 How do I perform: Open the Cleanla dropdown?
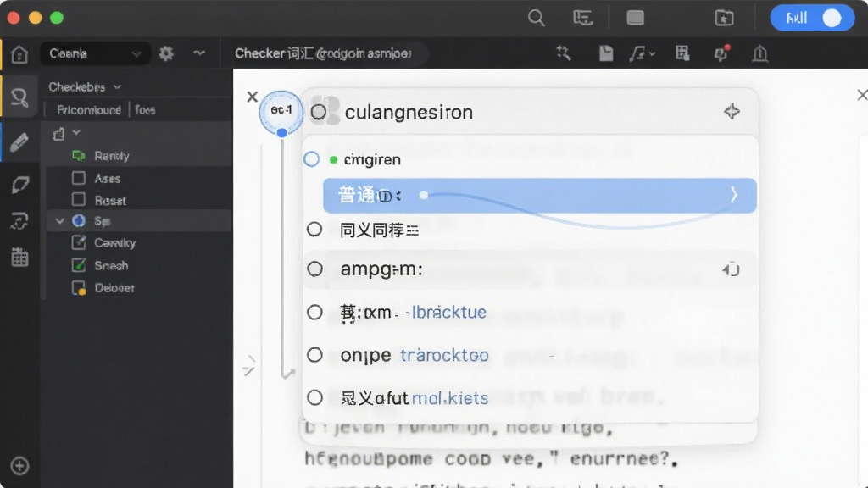95,53
